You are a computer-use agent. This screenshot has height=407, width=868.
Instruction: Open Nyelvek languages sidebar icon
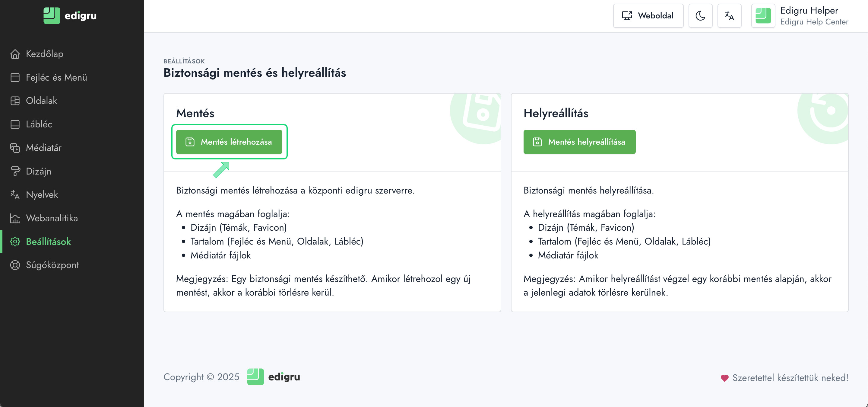tap(15, 194)
